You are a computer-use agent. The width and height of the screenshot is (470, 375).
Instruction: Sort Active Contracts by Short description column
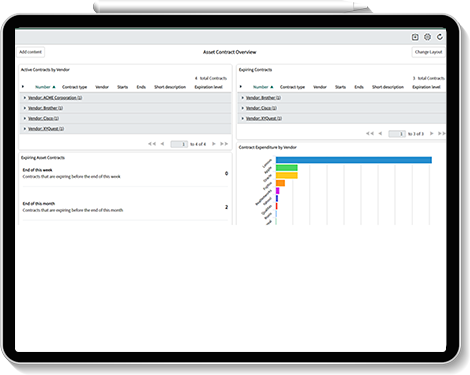click(170, 87)
